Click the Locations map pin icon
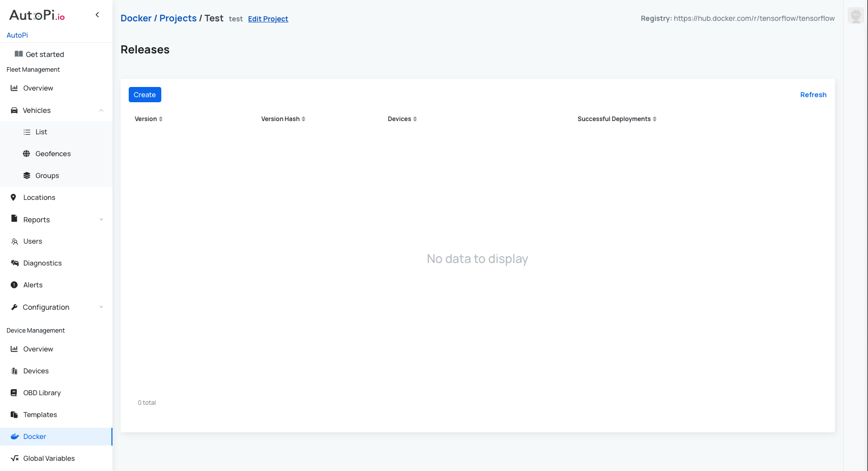Viewport: 868px width, 471px height. click(x=14, y=197)
